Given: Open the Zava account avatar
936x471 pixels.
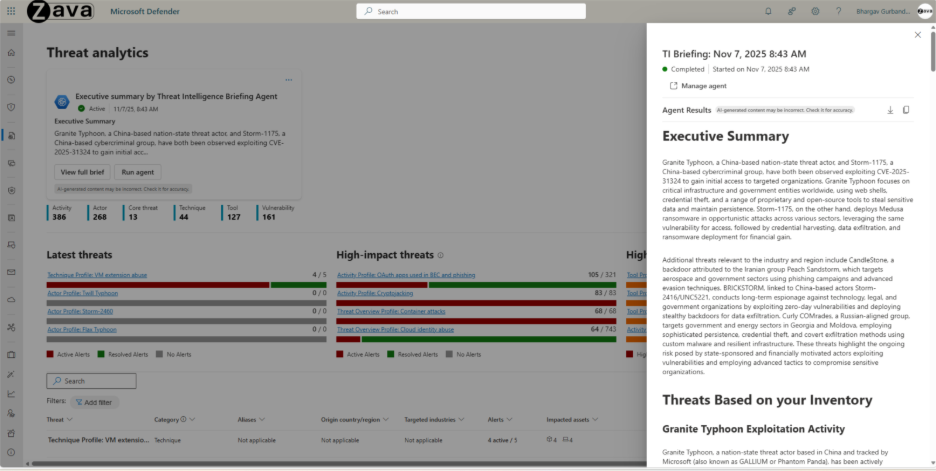Looking at the screenshot, I should (x=925, y=11).
